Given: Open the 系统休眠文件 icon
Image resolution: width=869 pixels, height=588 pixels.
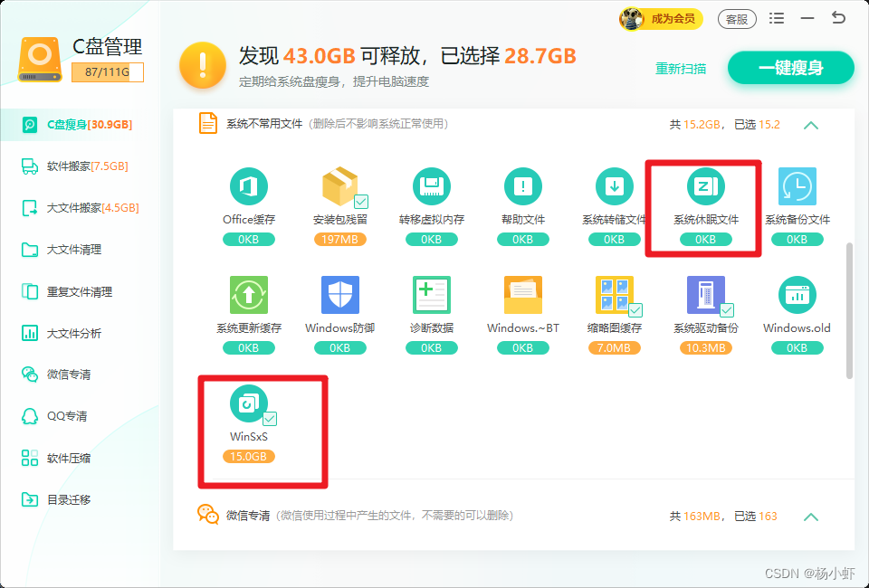Looking at the screenshot, I should pos(705,186).
